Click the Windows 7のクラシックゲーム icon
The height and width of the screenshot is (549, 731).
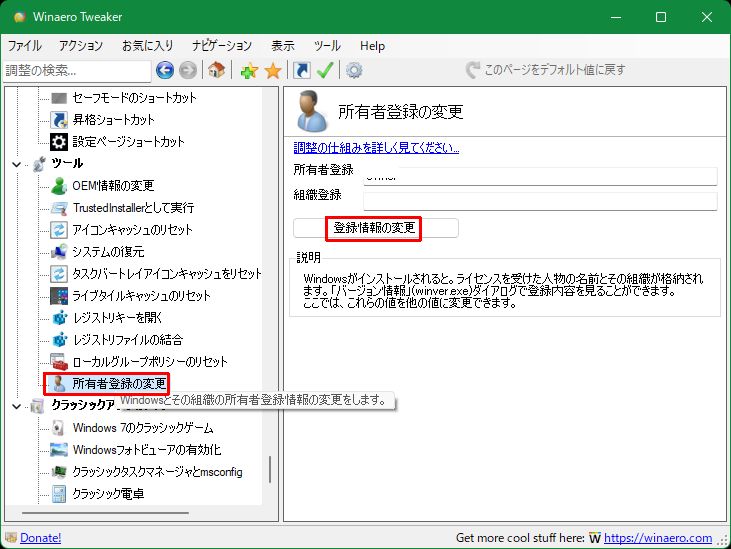[59, 428]
